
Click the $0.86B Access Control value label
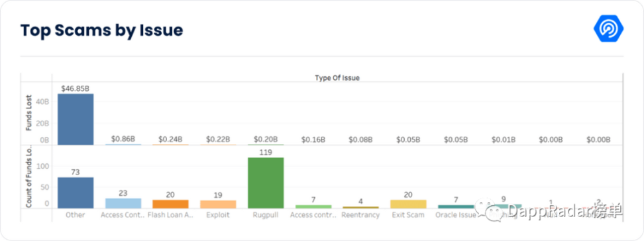click(123, 139)
